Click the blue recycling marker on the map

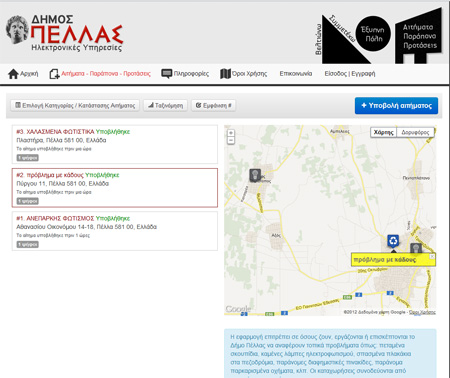pyautogui.click(x=393, y=241)
